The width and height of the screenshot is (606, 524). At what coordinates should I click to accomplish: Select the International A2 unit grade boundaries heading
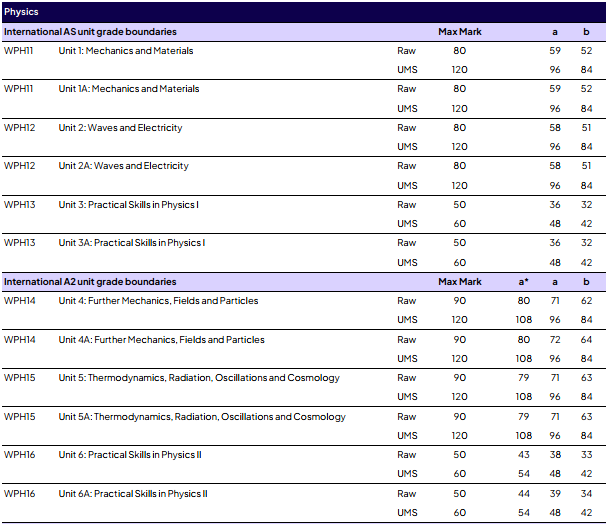[90, 282]
